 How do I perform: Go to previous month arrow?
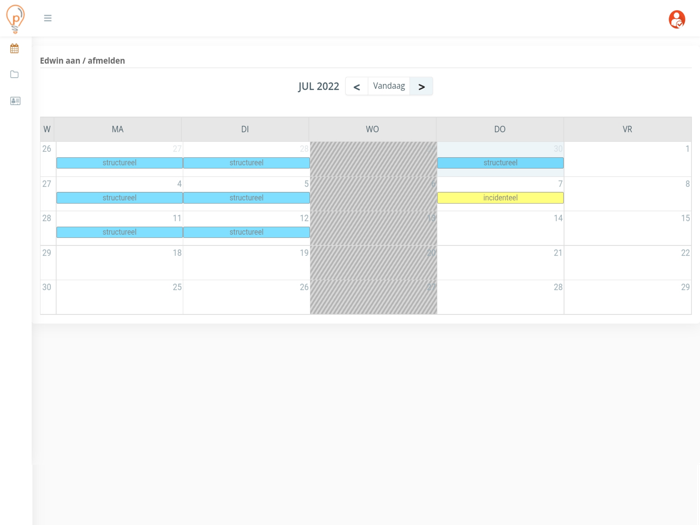click(x=357, y=87)
